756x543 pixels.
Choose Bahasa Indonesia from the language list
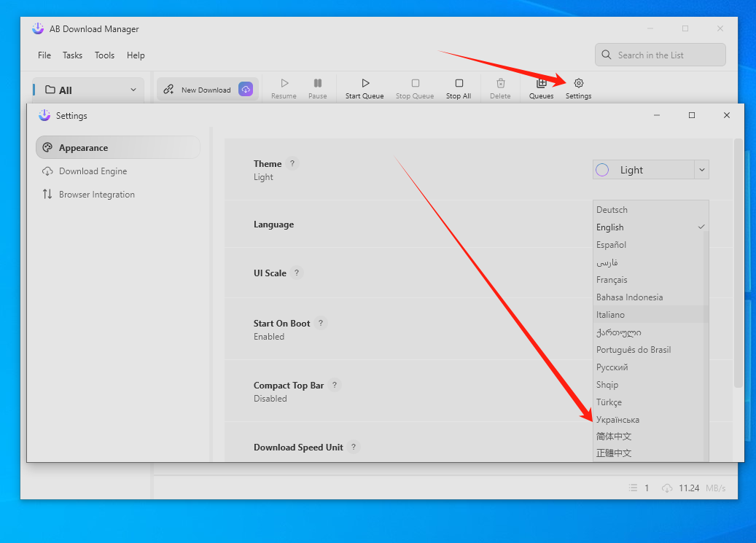[648, 297]
